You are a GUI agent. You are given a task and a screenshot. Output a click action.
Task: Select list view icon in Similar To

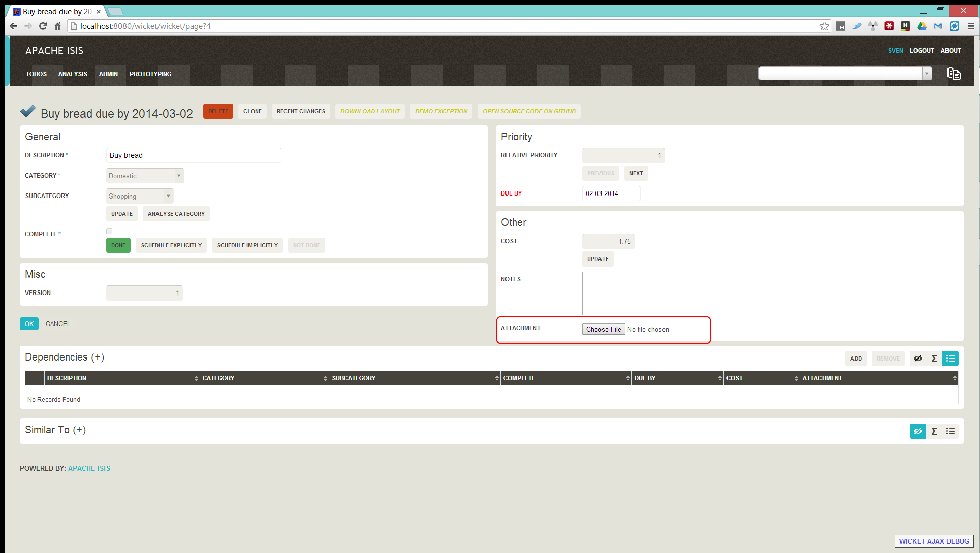tap(950, 431)
